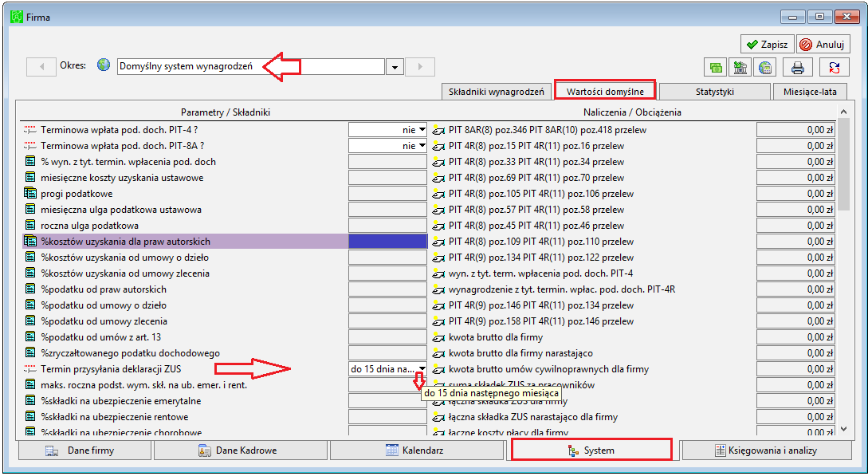Click the 'Parametry / Składniki' column header
Screen dimensions: 868x476
coord(225,112)
